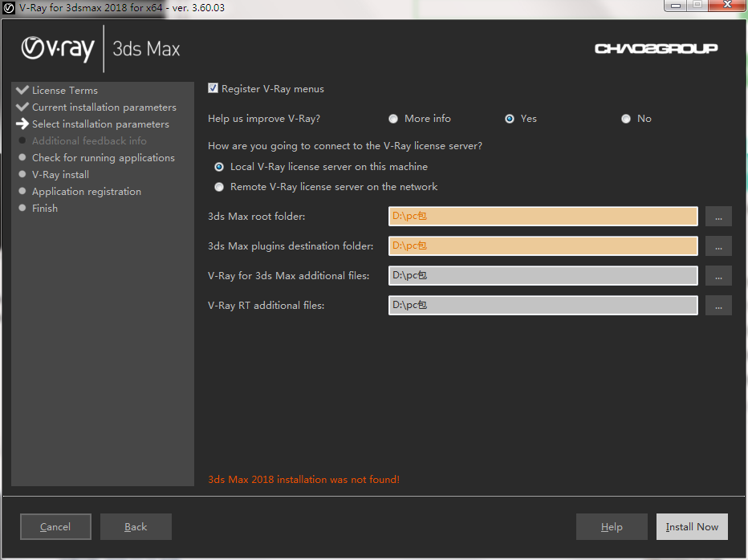Image resolution: width=748 pixels, height=560 pixels.
Task: Toggle the Register V-Ray menus checkbox
Action: point(213,88)
